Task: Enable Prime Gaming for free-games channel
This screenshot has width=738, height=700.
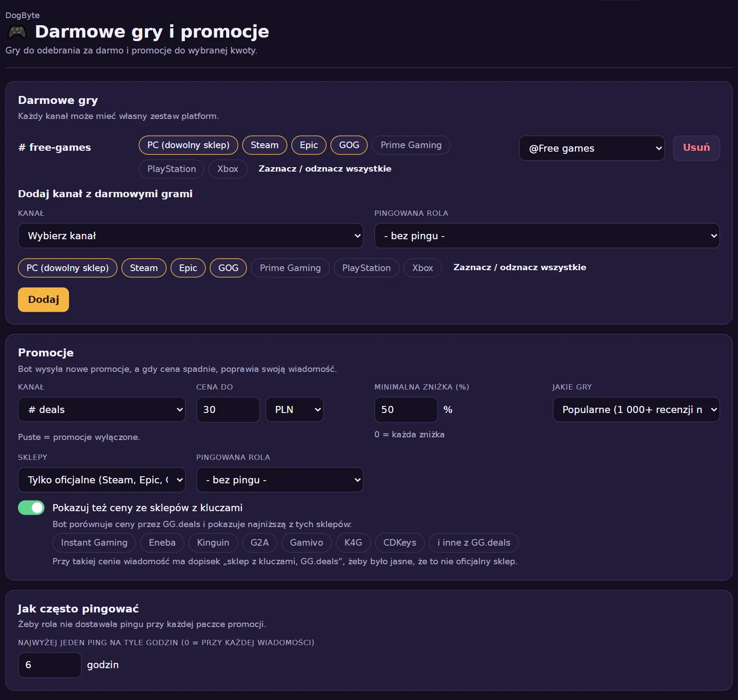Action: [411, 145]
